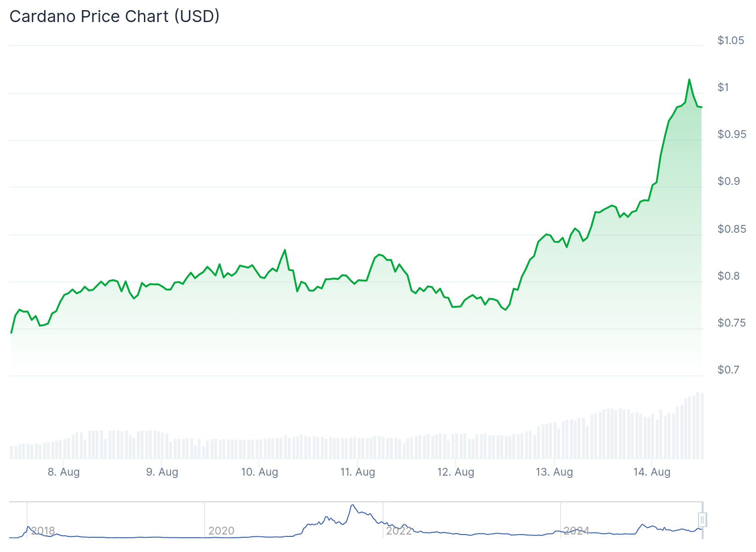
Task: Click the '8. Aug' date label
Action: click(63, 472)
